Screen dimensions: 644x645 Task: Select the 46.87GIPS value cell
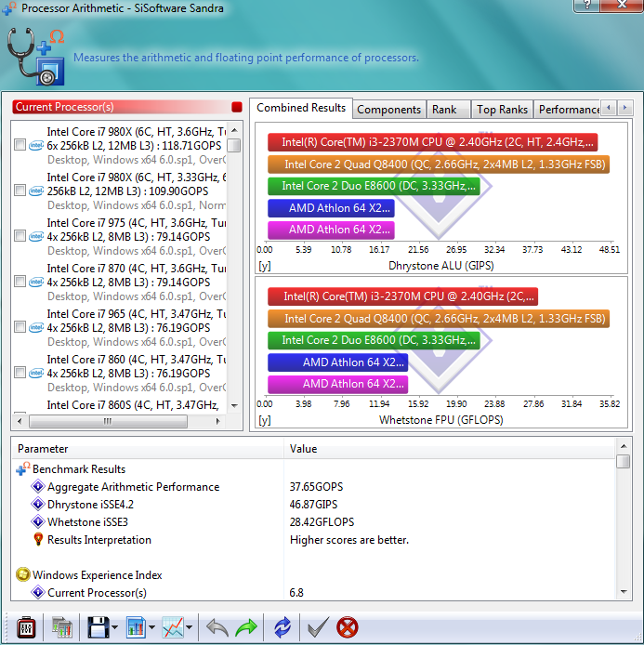coord(313,505)
